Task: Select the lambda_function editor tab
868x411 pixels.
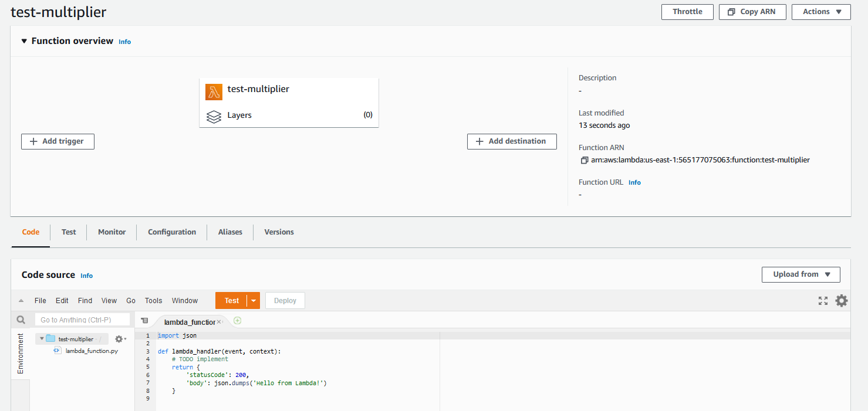Action: 189,322
